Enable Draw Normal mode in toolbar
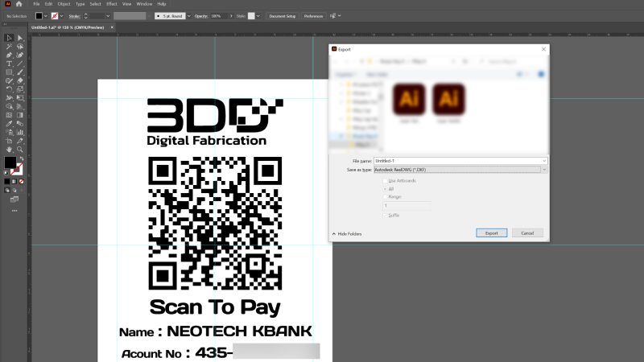 [7, 191]
